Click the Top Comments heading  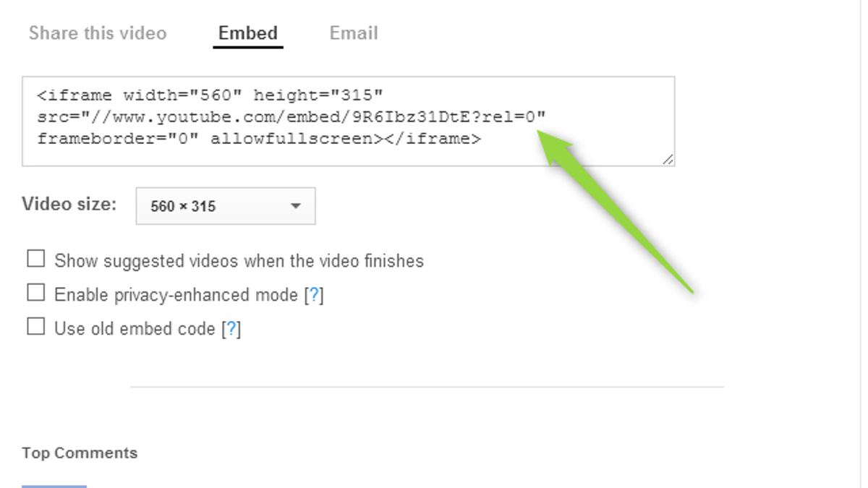click(80, 453)
